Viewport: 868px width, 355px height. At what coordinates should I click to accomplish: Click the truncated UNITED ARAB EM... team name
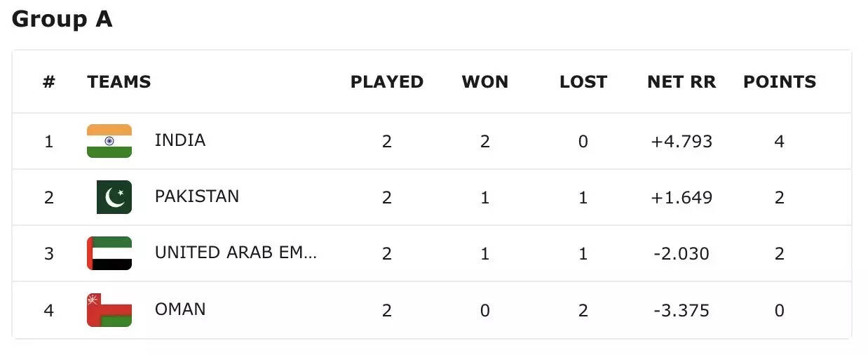click(236, 253)
